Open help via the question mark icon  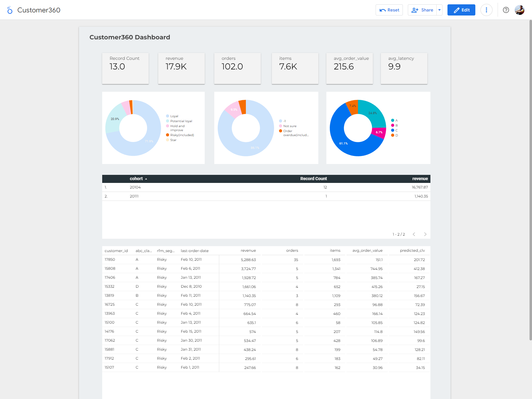(x=506, y=10)
